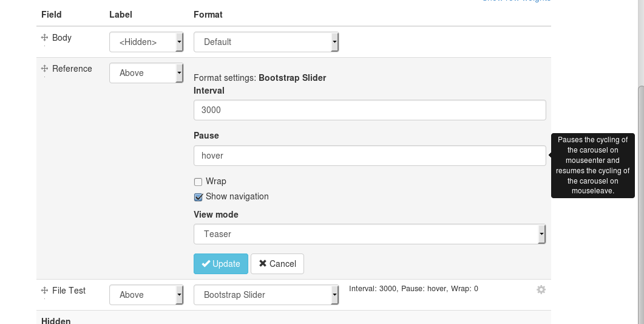Click the Wrap checkbox label
Viewport: 644px width, 324px height.
215,181
